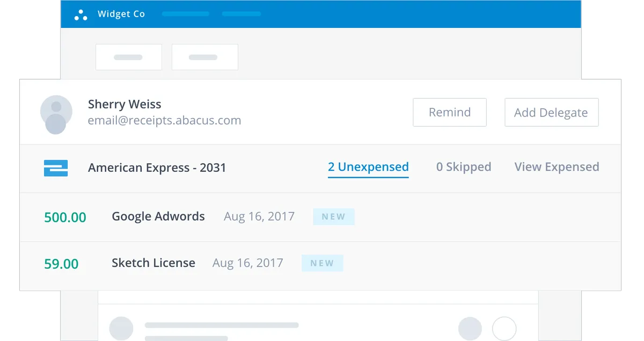Click the NEW badge next to Sketch License
The width and height of the screenshot is (644, 341).
click(322, 263)
